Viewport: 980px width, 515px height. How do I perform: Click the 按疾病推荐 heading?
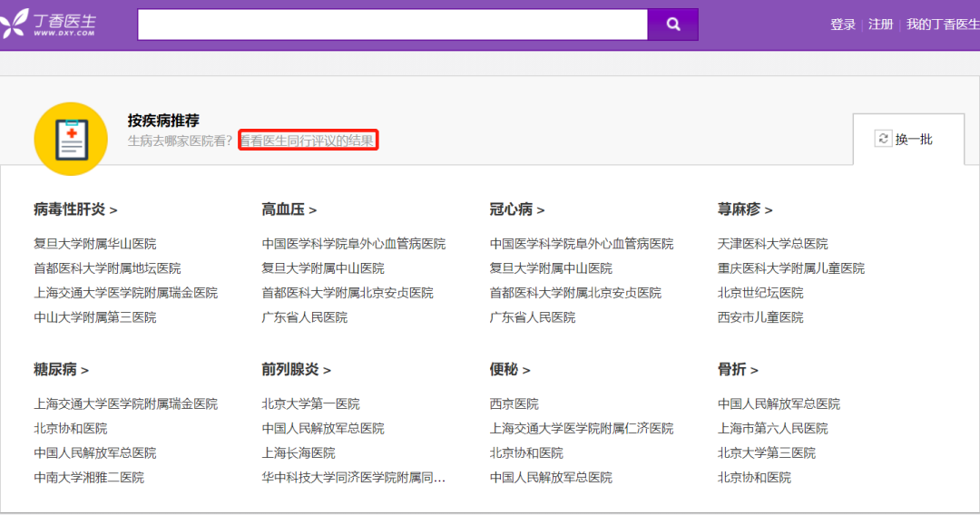(x=163, y=121)
